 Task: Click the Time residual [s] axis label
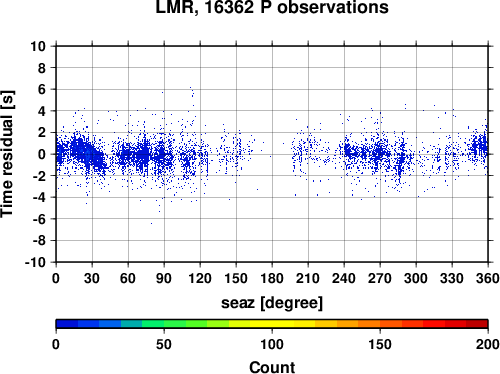7,154
